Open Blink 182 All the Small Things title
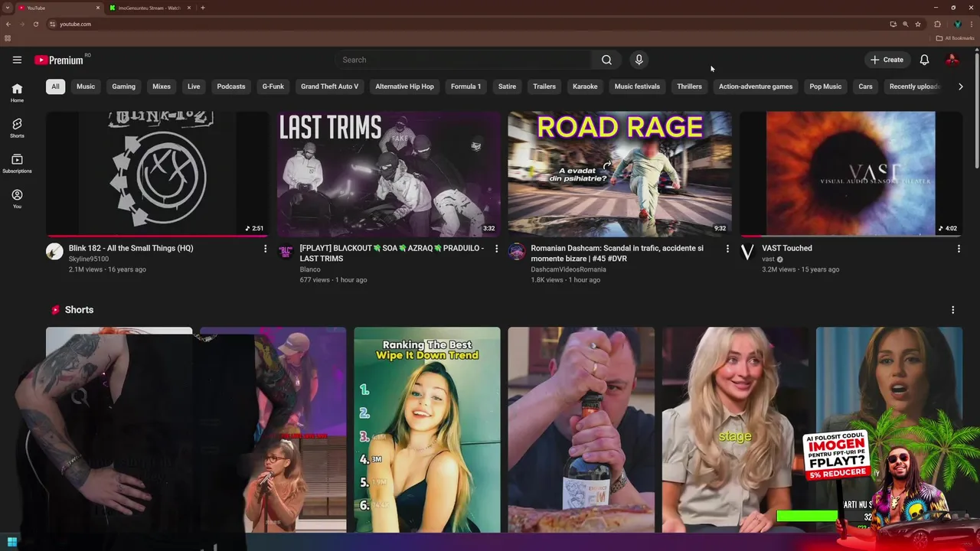Viewport: 980px width, 551px height. (x=131, y=248)
